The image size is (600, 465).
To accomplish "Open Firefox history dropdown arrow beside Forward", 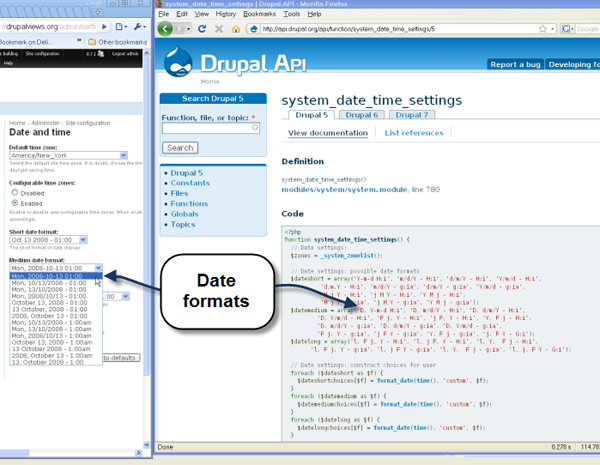I will pyautogui.click(x=188, y=29).
